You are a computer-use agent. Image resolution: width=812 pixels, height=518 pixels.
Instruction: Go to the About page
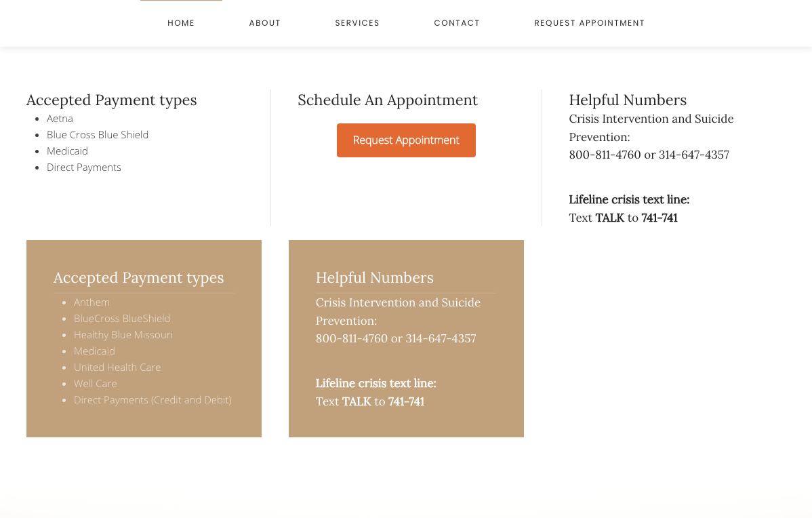click(x=264, y=23)
